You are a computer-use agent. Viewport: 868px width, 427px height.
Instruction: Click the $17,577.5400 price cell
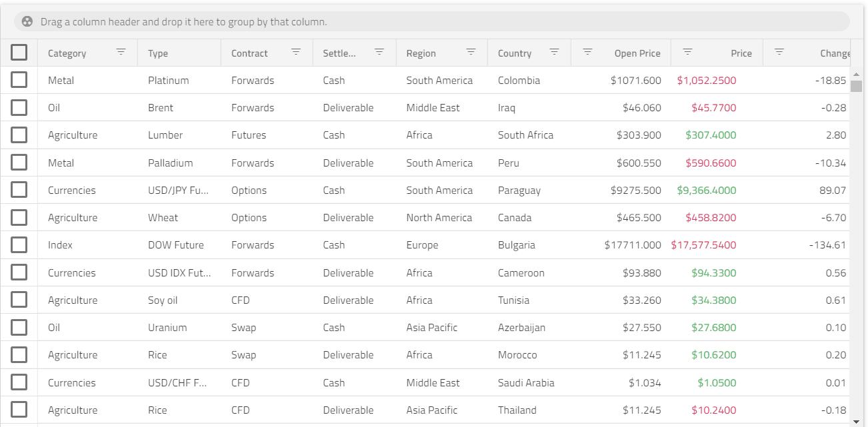tap(703, 245)
